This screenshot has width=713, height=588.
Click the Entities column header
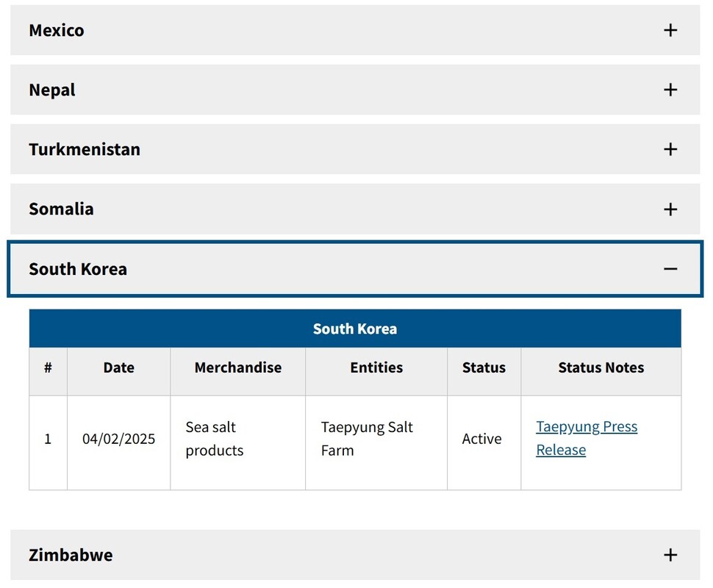(376, 367)
